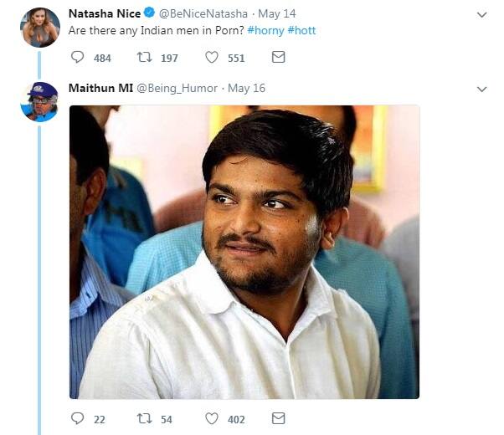Like the tweet with 402 likes

point(212,418)
